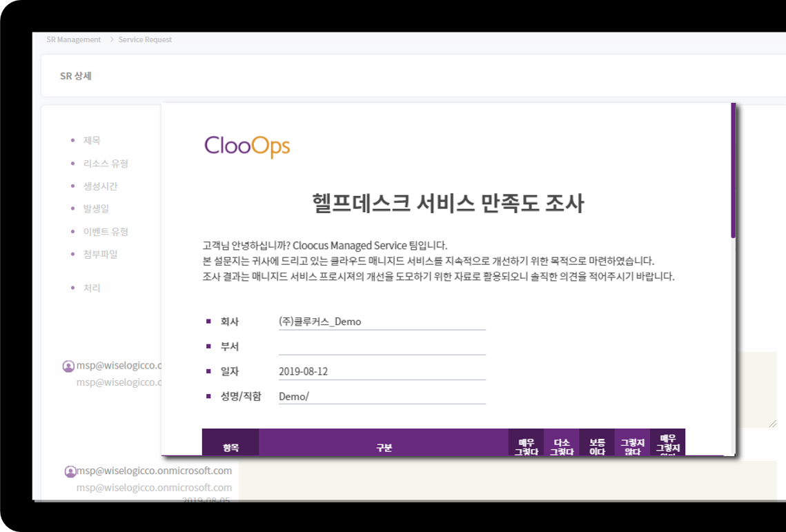
Task: Click the 항목 table header
Action: click(x=230, y=443)
